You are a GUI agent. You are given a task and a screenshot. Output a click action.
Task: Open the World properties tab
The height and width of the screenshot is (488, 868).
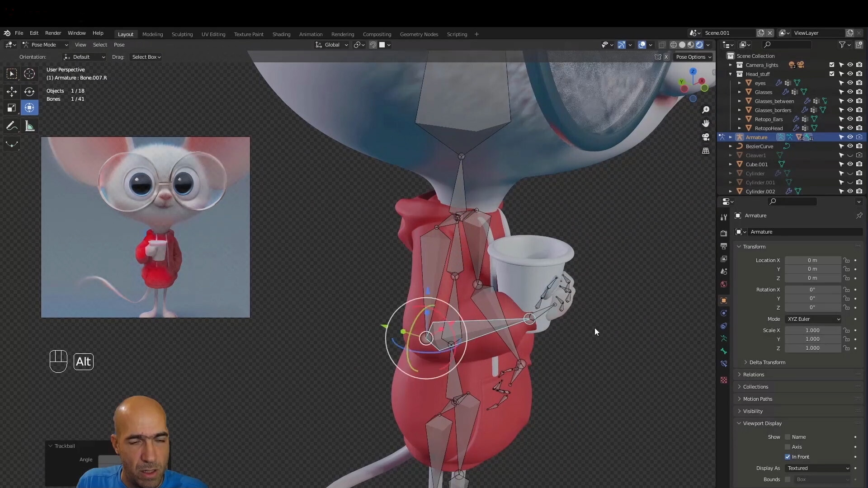coord(724,284)
